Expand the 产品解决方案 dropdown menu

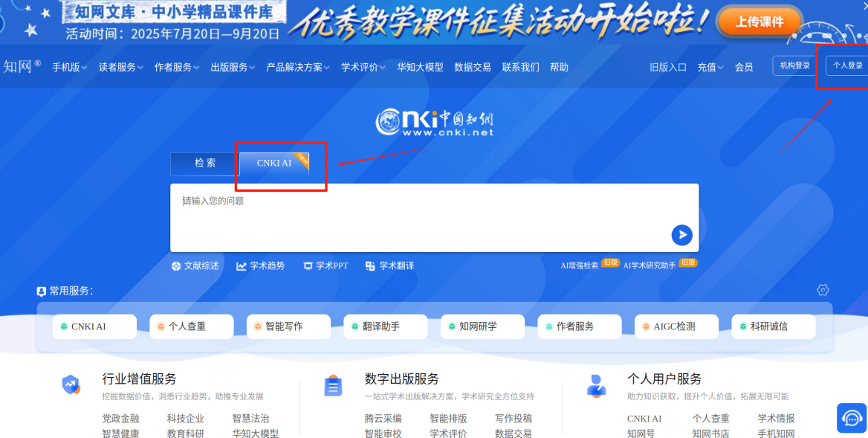pos(298,67)
